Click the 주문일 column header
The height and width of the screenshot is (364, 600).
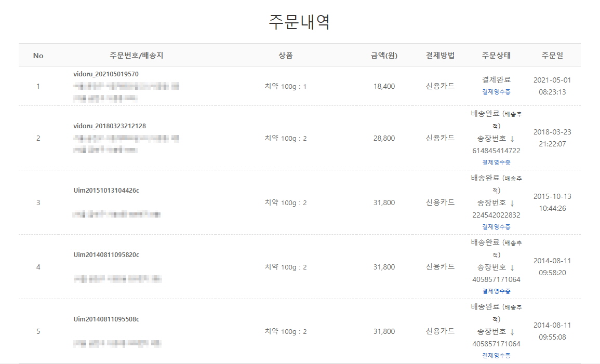point(552,56)
